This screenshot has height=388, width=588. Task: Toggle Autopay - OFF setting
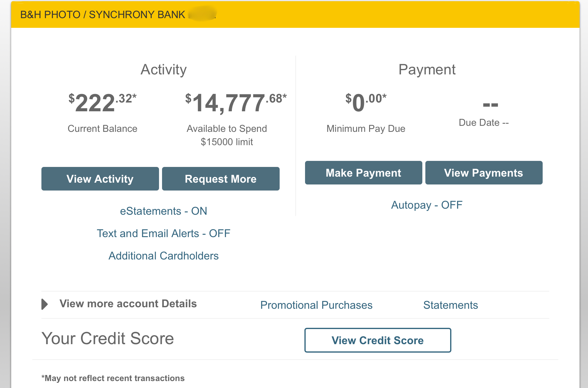click(x=427, y=205)
